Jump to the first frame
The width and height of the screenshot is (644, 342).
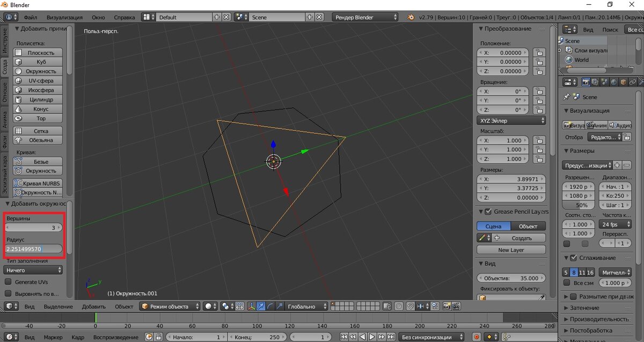click(x=344, y=337)
